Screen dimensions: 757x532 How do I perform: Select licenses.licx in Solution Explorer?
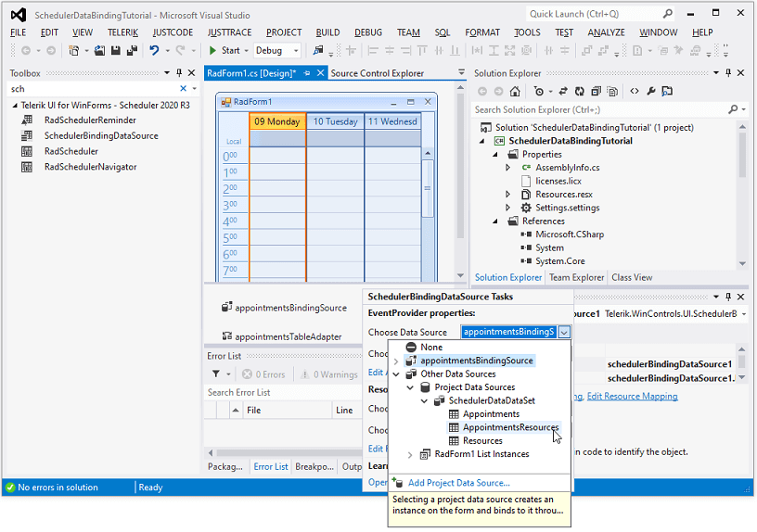coord(558,181)
